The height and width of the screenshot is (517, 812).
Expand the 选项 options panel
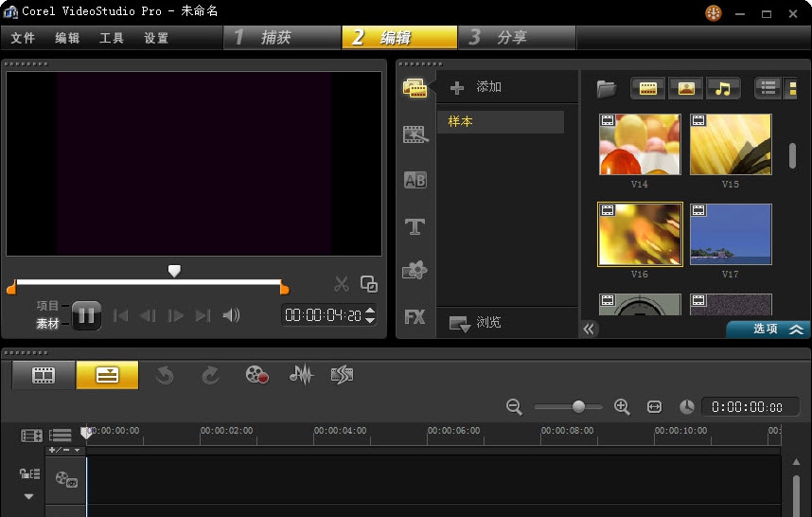click(778, 329)
